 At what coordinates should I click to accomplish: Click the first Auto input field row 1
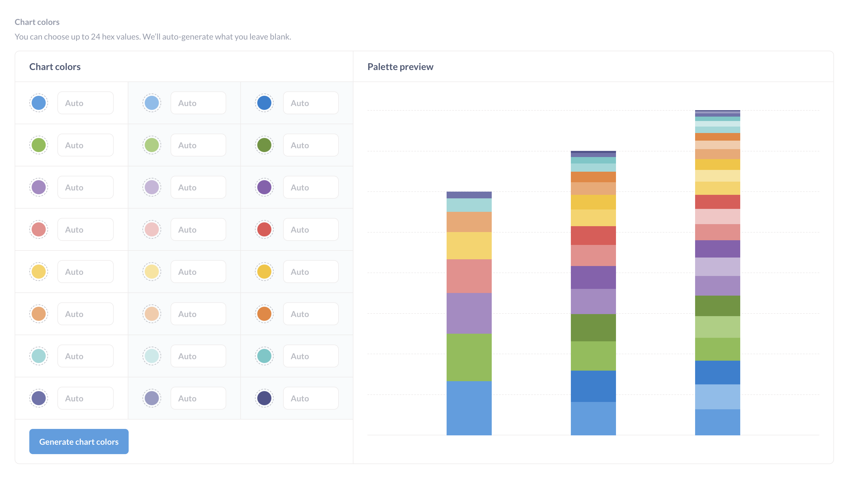pyautogui.click(x=85, y=103)
